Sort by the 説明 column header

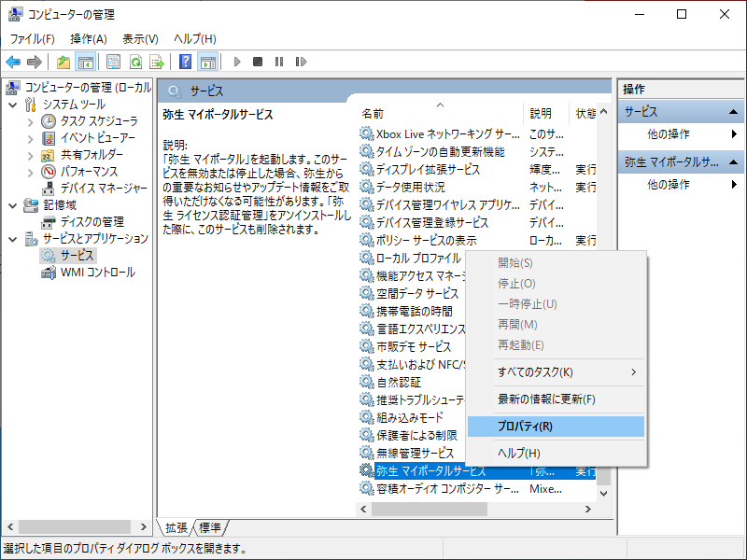coord(546,113)
